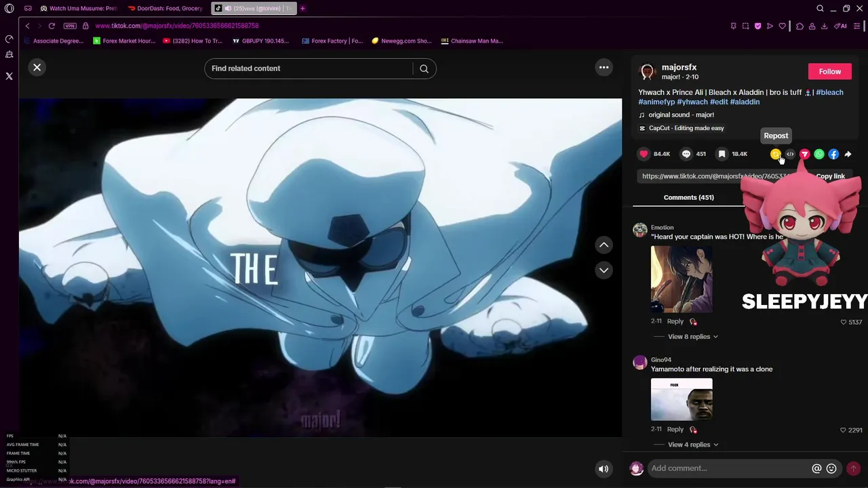The height and width of the screenshot is (488, 868).
Task: Open the browser snapshot tool icon
Action: [x=745, y=26]
